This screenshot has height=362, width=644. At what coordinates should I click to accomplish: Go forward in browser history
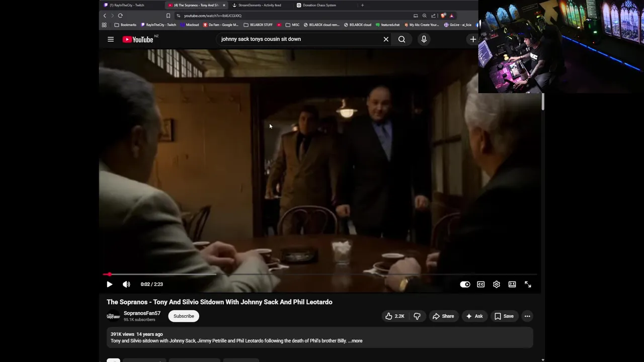coord(112,16)
